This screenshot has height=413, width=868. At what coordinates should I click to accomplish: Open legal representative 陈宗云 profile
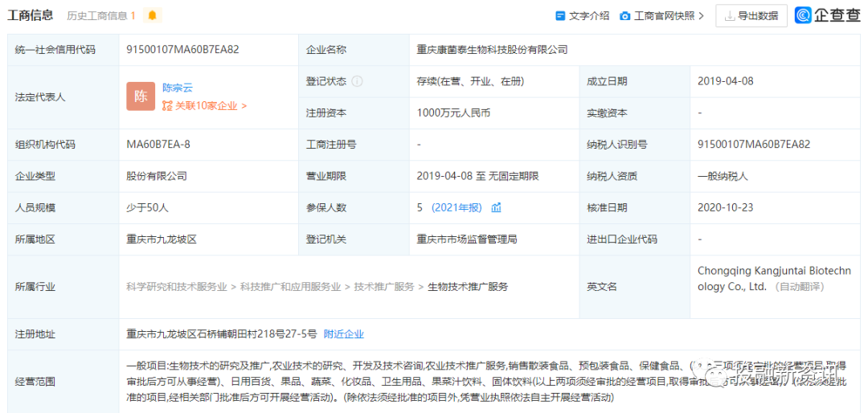coord(178,88)
